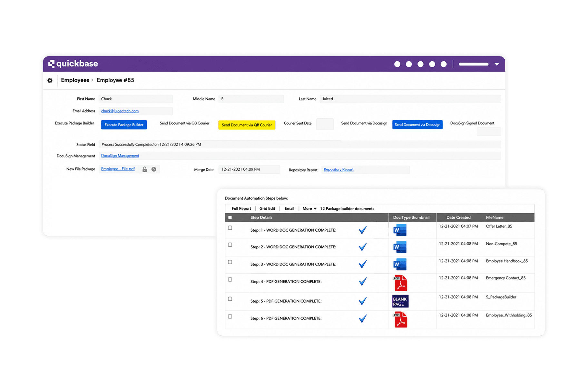This screenshot has width=588, height=392.
Task: Sort by the FileName column header
Action: click(x=495, y=217)
